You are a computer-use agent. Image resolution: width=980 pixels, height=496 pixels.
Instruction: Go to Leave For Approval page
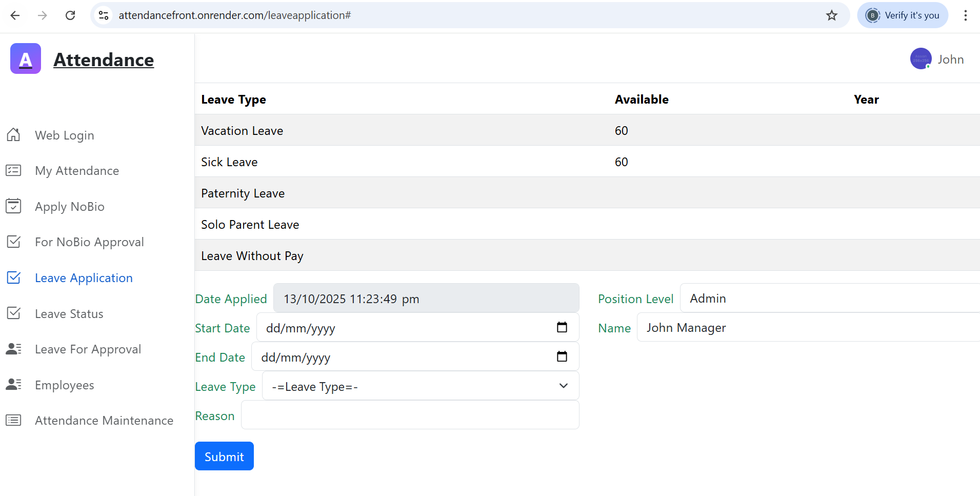[x=88, y=349]
